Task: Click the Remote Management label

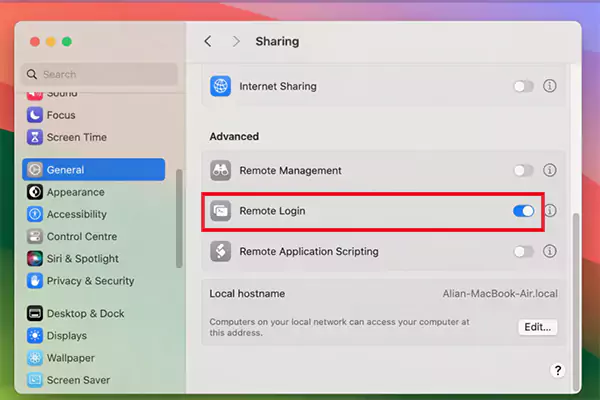Action: tap(290, 170)
